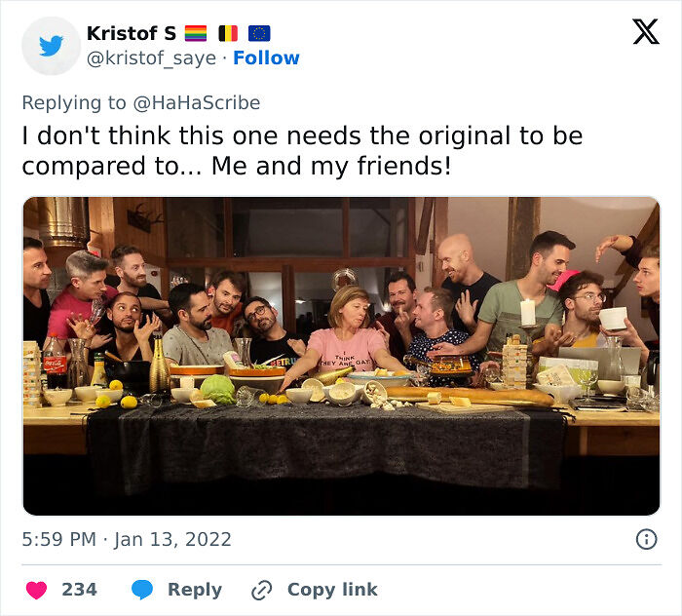The width and height of the screenshot is (682, 616).
Task: Open the X logo link
Action: [645, 32]
